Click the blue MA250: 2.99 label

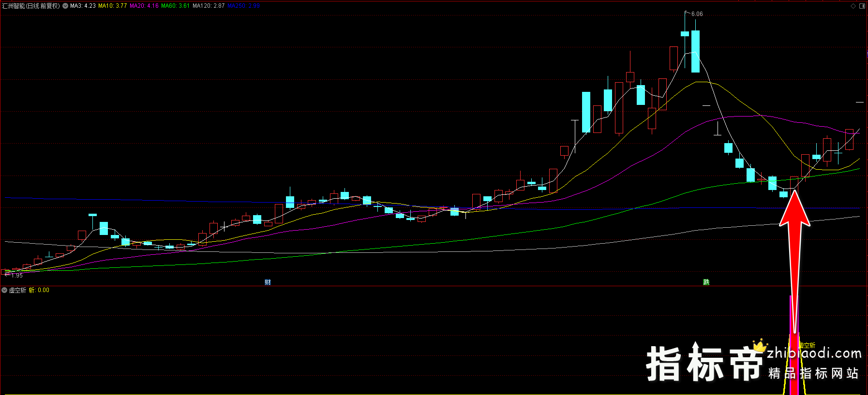point(243,6)
